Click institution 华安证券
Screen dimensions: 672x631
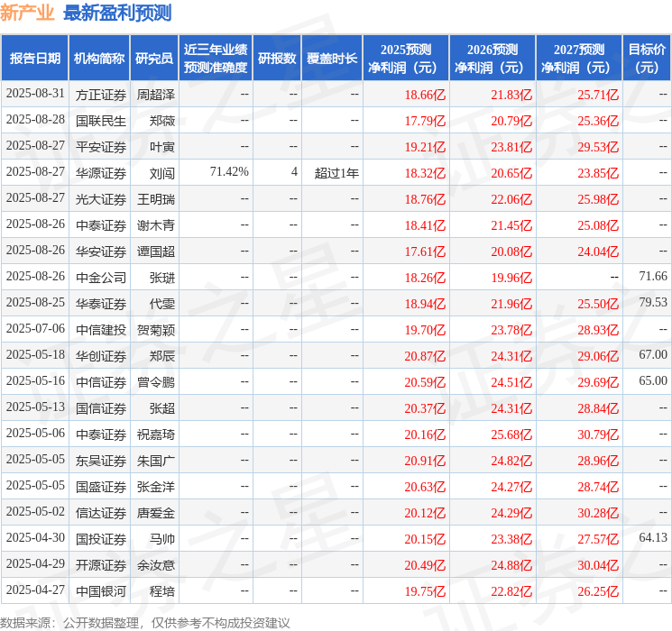101,251
